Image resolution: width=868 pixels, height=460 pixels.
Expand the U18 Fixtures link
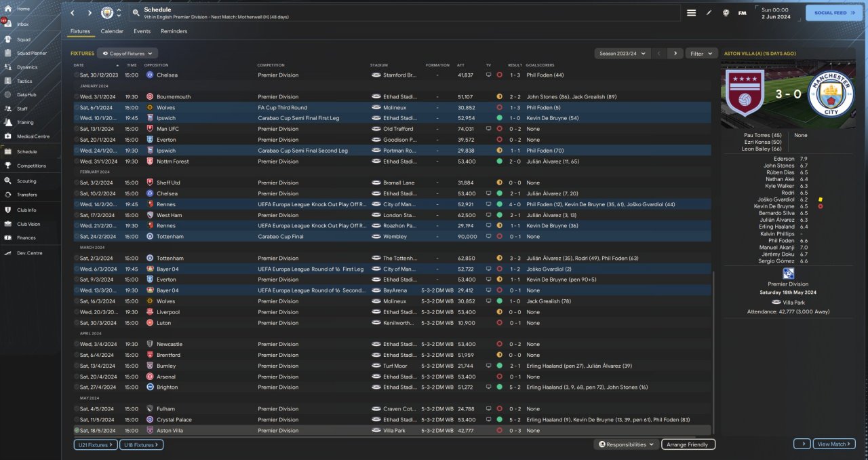(141, 444)
